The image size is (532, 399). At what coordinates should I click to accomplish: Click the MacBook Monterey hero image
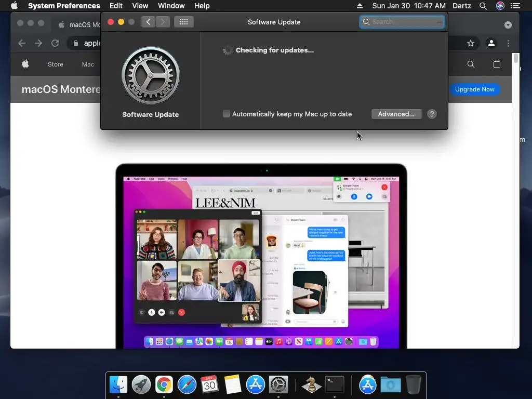click(261, 256)
